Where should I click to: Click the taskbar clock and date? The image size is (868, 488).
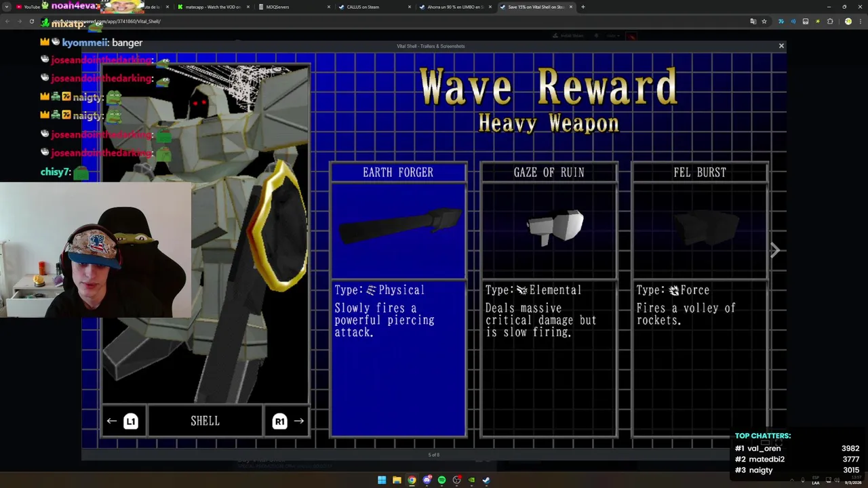point(852,481)
